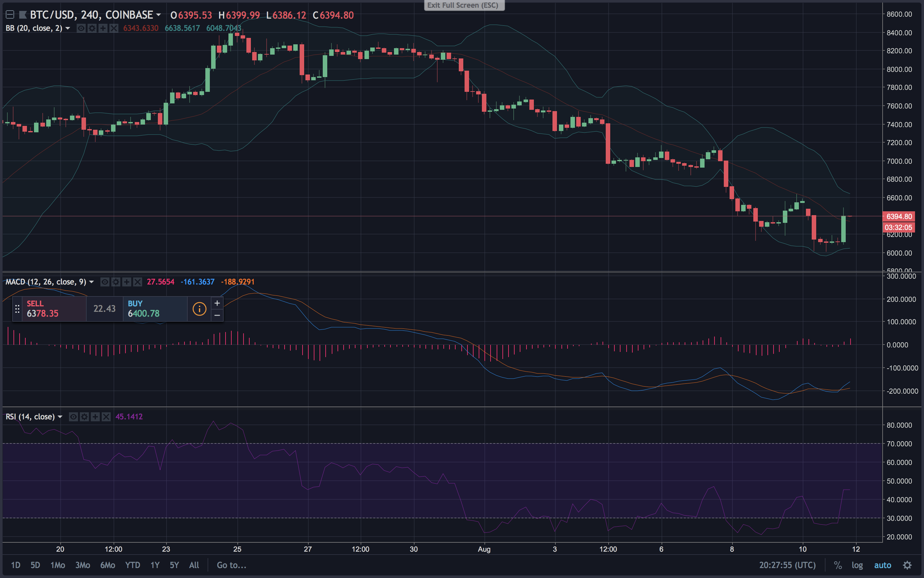Remove the Bollinger Bands indicator with X

(x=114, y=28)
